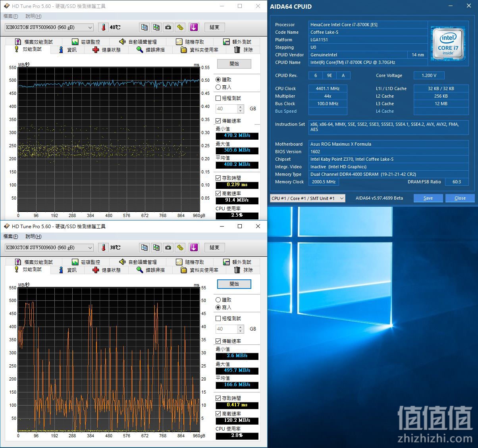Click Asus ROG Maximus X Formula motherboard field
This screenshot has height=448, width=478.
tap(389, 144)
